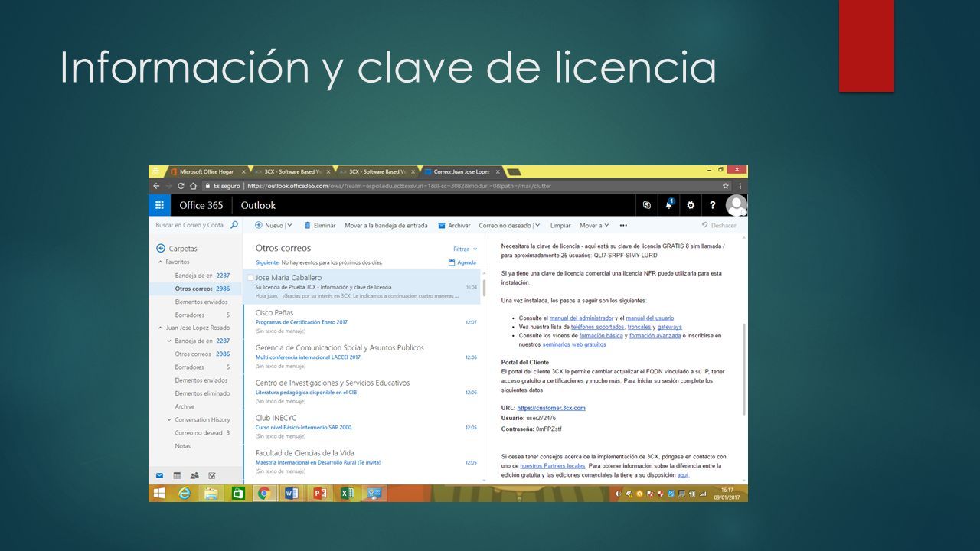This screenshot has height=551, width=980.
Task: Open Skype from the Outlook header
Action: click(648, 205)
